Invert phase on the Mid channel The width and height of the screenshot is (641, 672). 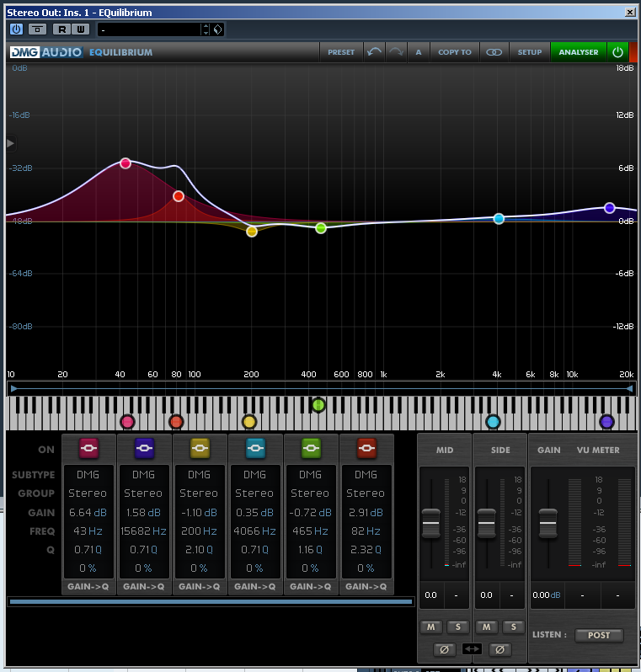[445, 649]
